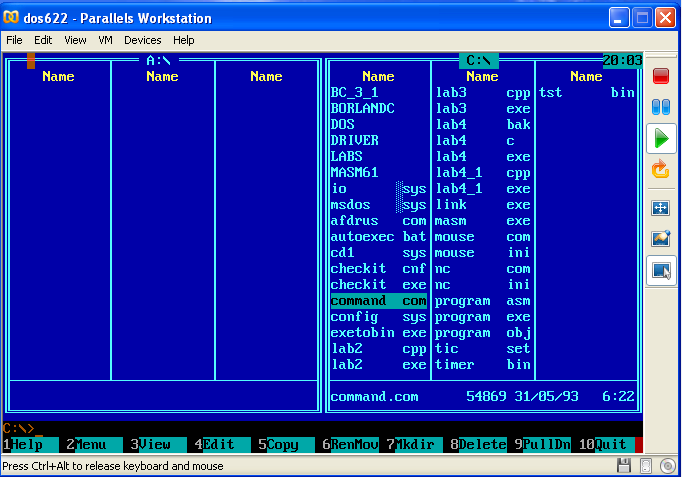Open the Devices menu

(x=143, y=40)
